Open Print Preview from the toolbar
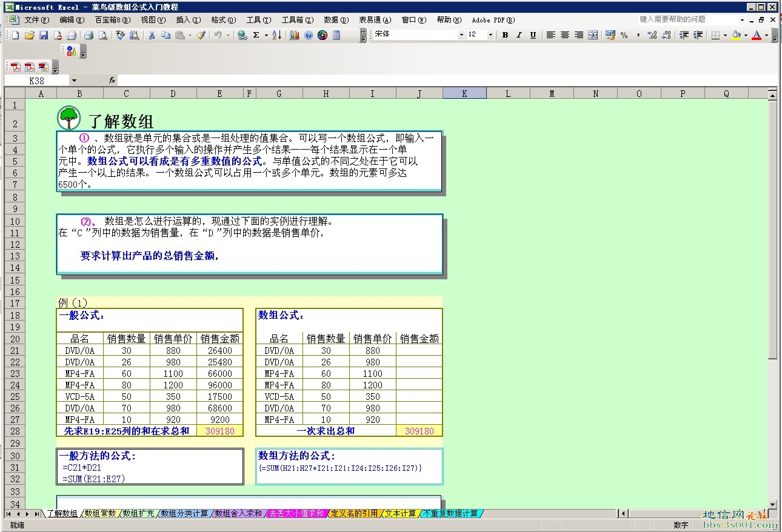The image size is (782, 532). point(103,35)
